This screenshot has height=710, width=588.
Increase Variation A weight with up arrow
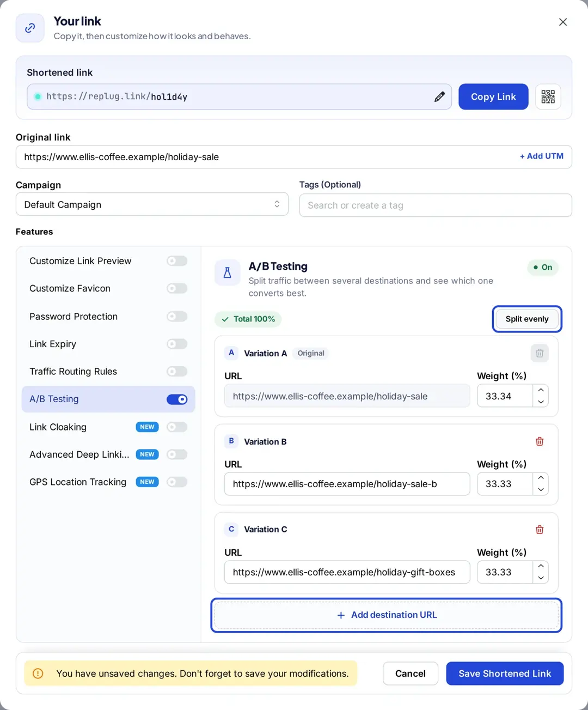pos(541,390)
